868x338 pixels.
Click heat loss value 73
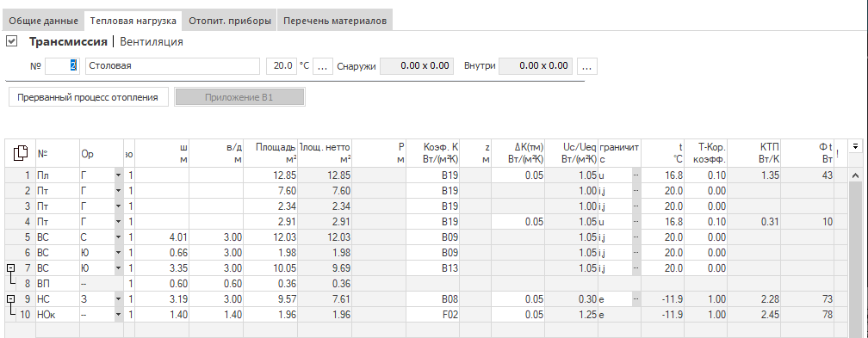point(808,299)
